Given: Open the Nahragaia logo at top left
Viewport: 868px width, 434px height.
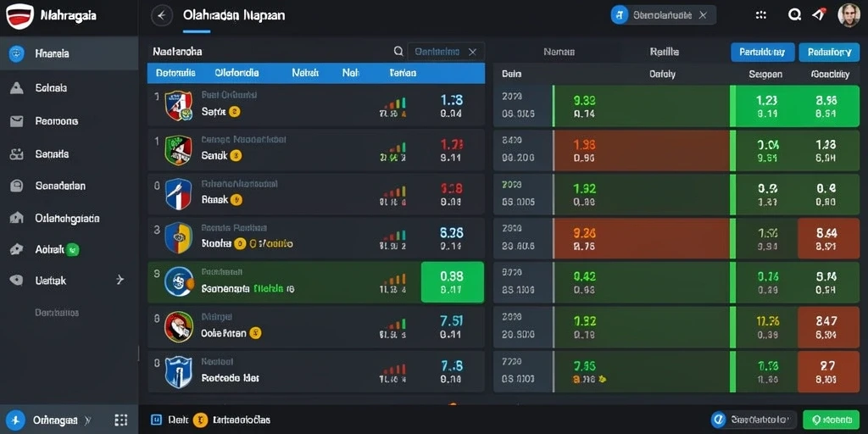Looking at the screenshot, I should (x=20, y=15).
